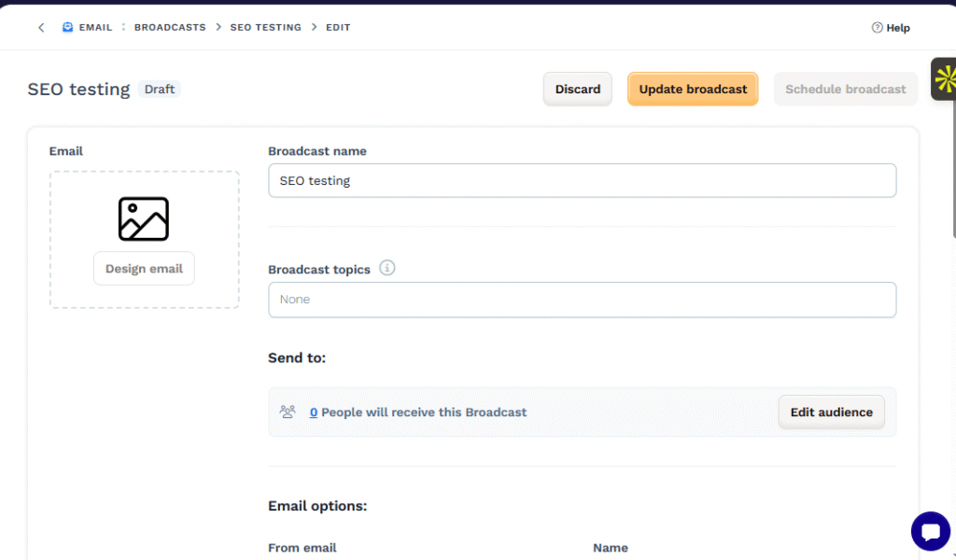Go back using the left arrow icon

pyautogui.click(x=41, y=27)
